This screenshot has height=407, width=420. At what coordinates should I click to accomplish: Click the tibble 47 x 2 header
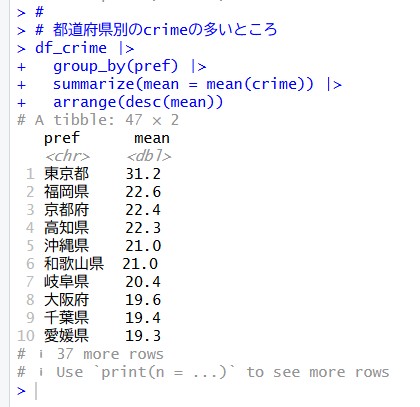98,120
